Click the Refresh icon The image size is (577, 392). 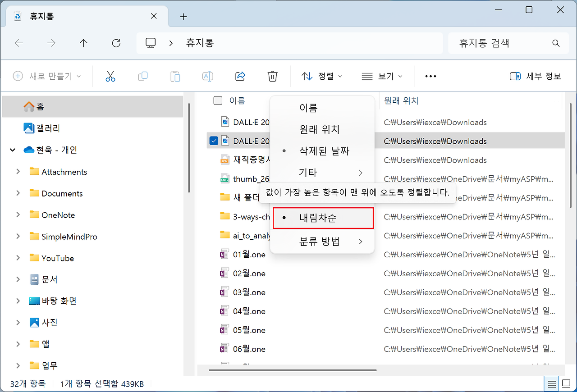pyautogui.click(x=116, y=43)
